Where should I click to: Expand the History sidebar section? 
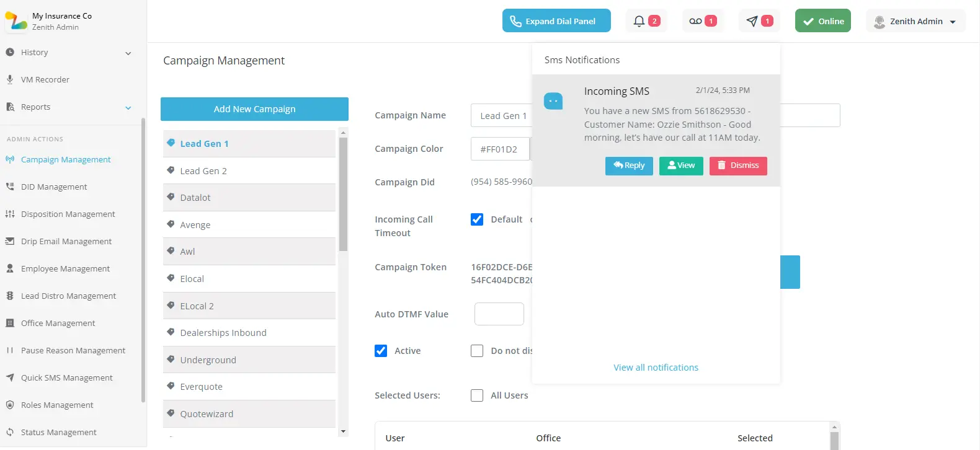click(x=128, y=53)
